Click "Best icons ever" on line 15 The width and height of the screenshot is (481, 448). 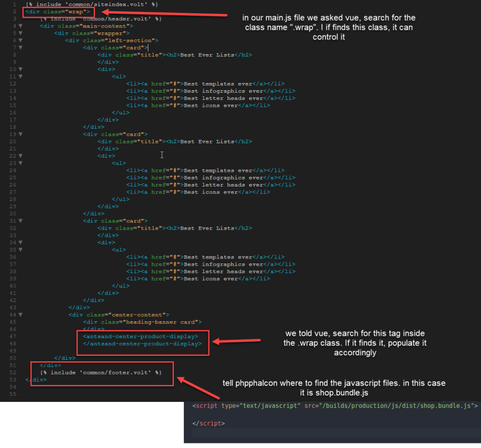[211, 105]
